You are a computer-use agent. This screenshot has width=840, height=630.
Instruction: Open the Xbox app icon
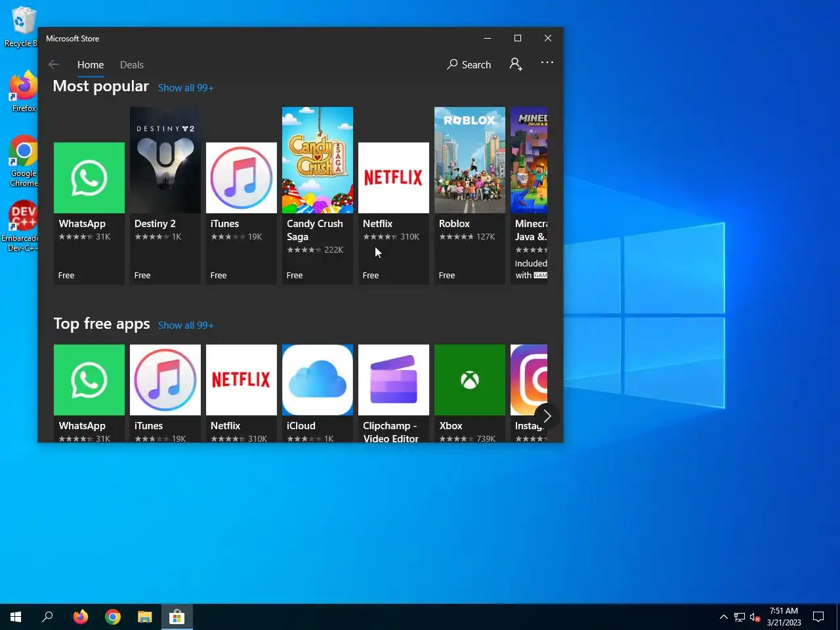[x=470, y=380]
